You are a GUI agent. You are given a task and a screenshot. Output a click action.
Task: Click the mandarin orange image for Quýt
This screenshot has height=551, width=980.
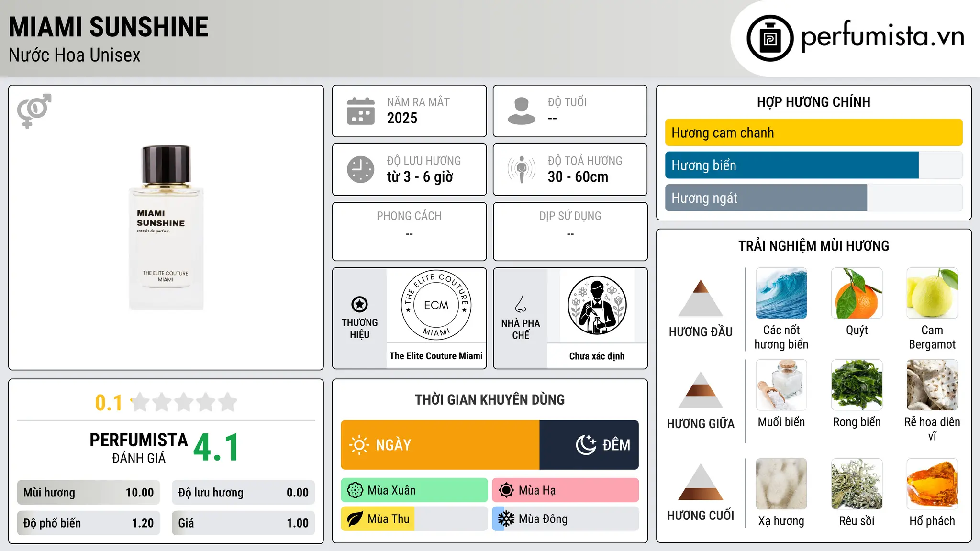[x=857, y=293]
